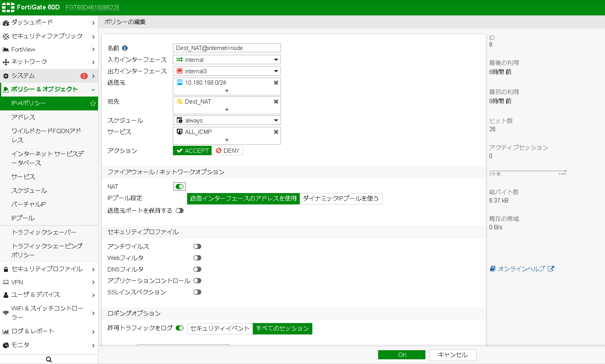Click the sidebar search magnifier icon
The image size is (605, 364).
tap(49, 359)
